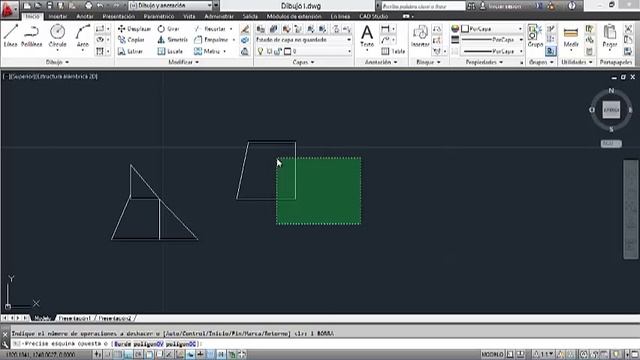Click the Empalme (fillet) command
The width and height of the screenshot is (640, 360).
click(211, 40)
